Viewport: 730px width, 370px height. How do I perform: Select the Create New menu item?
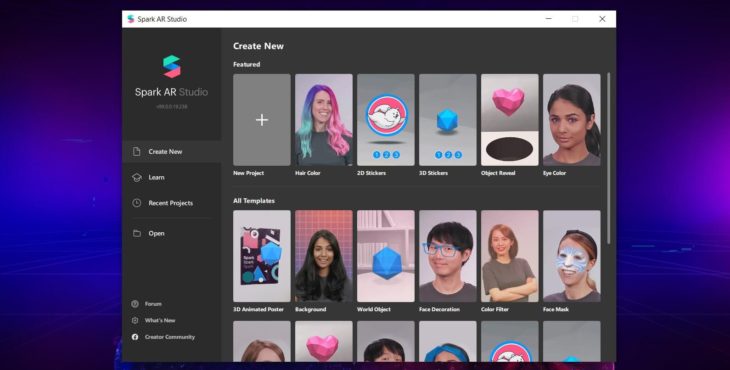click(171, 152)
